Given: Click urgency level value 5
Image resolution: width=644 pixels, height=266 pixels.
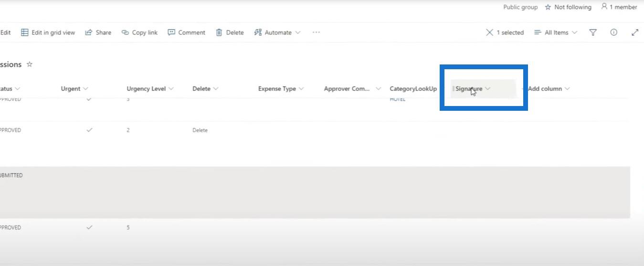Looking at the screenshot, I should 128,228.
